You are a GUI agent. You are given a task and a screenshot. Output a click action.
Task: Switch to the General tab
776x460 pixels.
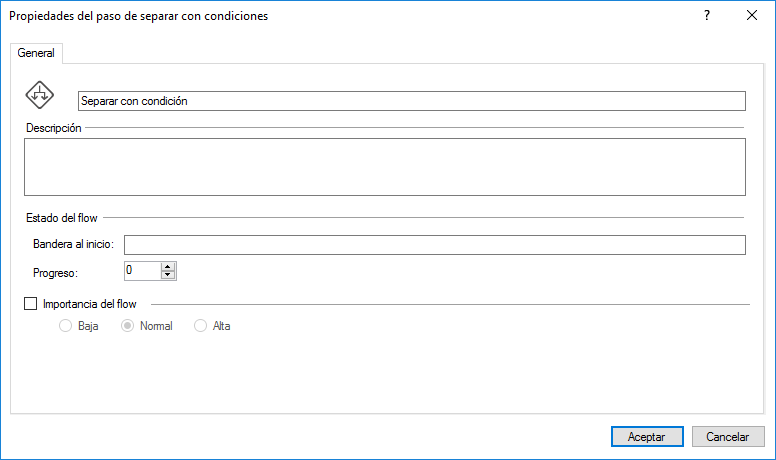[x=36, y=53]
